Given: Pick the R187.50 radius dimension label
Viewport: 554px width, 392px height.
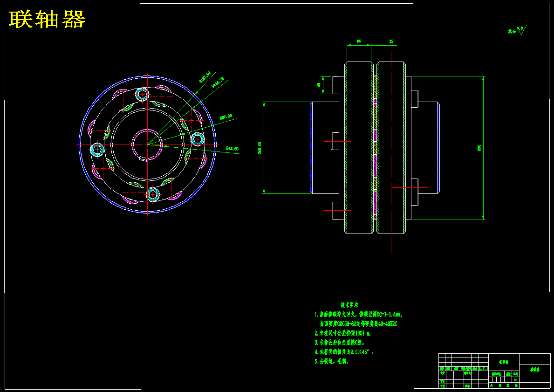Looking at the screenshot, I should click(x=205, y=76).
